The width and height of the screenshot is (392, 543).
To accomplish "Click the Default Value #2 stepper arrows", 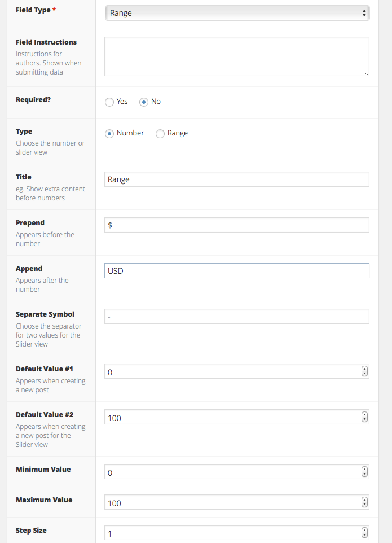I will pyautogui.click(x=364, y=417).
